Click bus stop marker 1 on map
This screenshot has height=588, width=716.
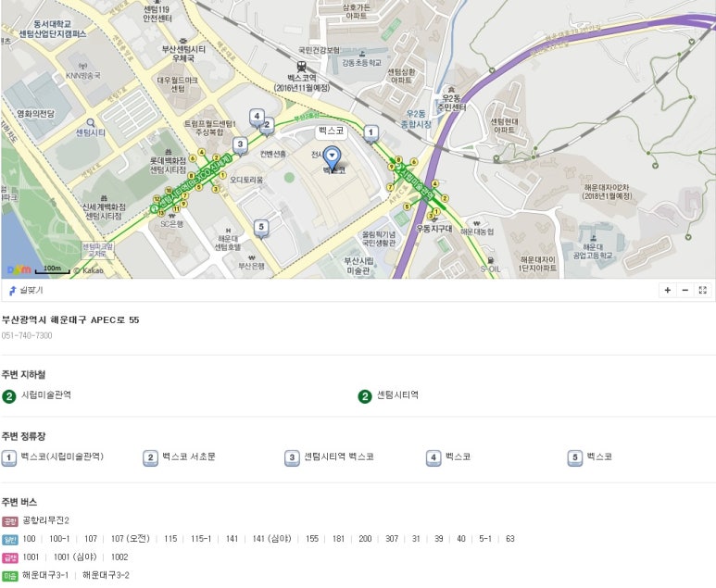pos(371,134)
